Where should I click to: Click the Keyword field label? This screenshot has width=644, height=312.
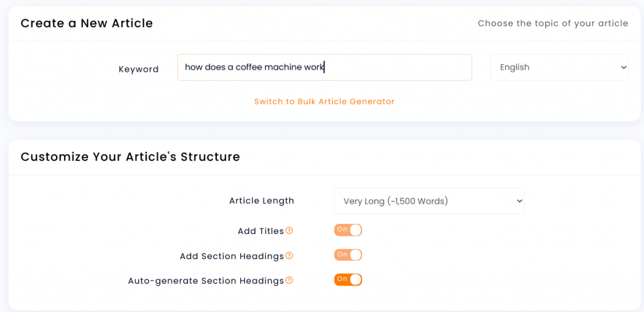(x=138, y=69)
